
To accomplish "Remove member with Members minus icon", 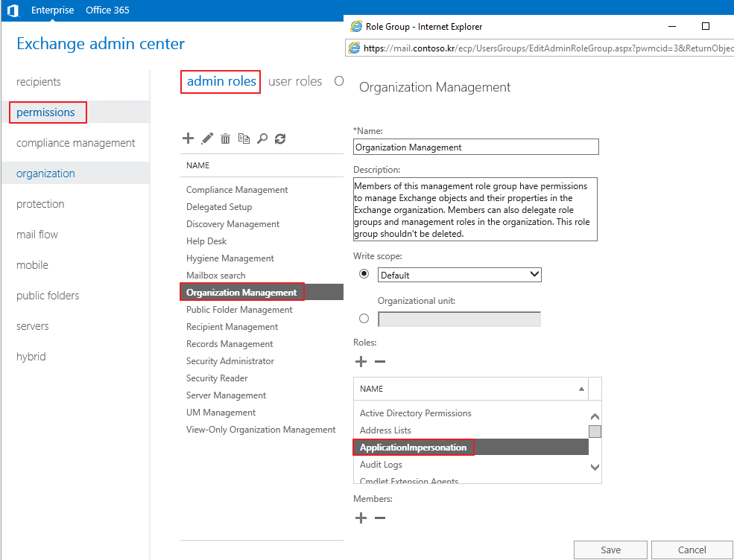I will point(380,518).
